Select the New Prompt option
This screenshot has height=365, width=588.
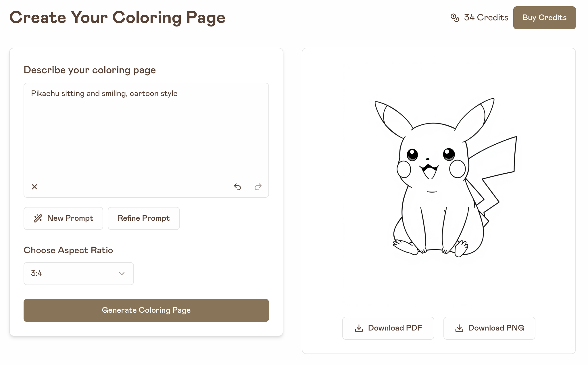coord(64,218)
